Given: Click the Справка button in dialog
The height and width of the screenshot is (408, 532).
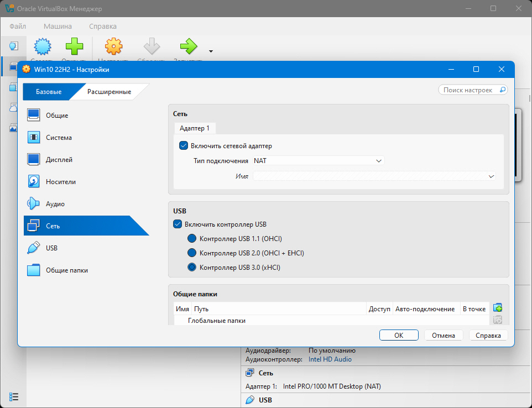Looking at the screenshot, I should (488, 335).
